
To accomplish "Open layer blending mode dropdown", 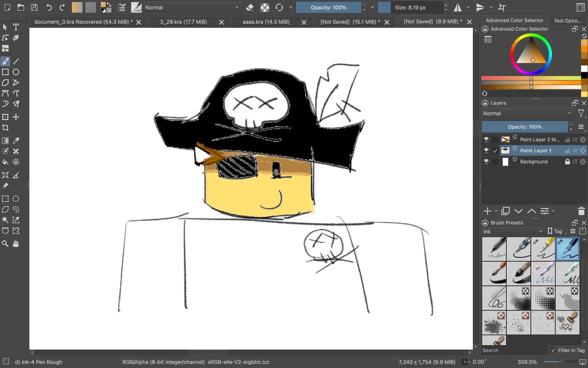I will coord(527,113).
